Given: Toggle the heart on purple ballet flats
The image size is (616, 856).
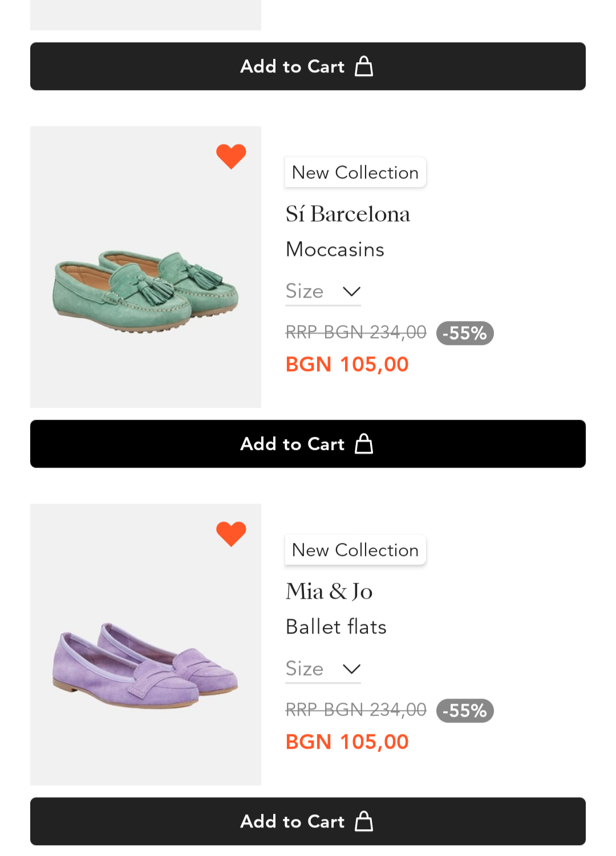Looking at the screenshot, I should click(x=231, y=534).
